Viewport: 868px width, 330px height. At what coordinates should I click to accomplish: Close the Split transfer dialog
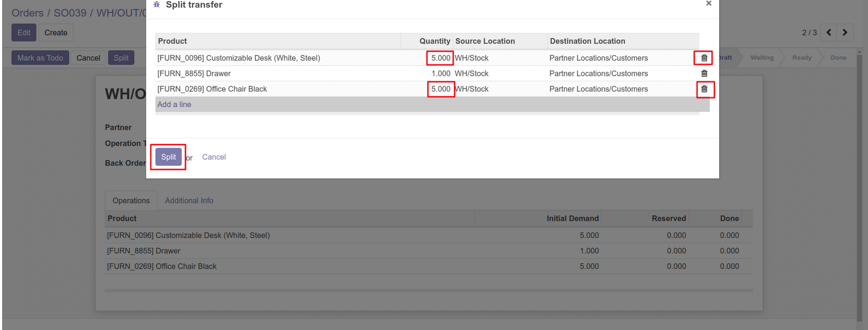point(708,4)
